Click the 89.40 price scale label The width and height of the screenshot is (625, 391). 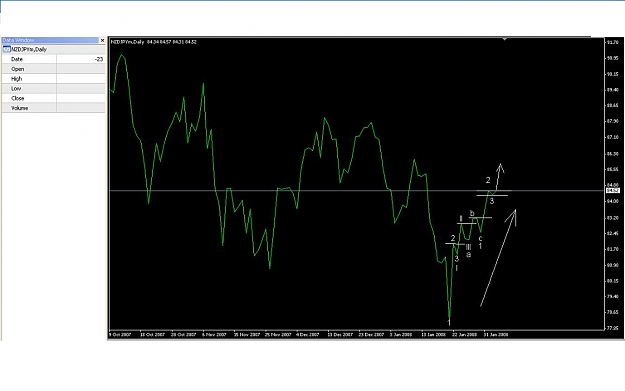click(x=612, y=90)
